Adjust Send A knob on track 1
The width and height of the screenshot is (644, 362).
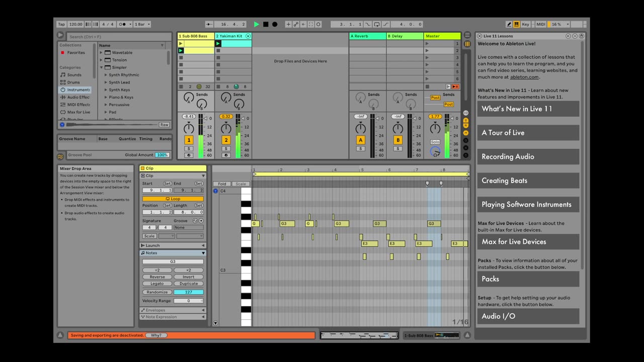point(188,98)
